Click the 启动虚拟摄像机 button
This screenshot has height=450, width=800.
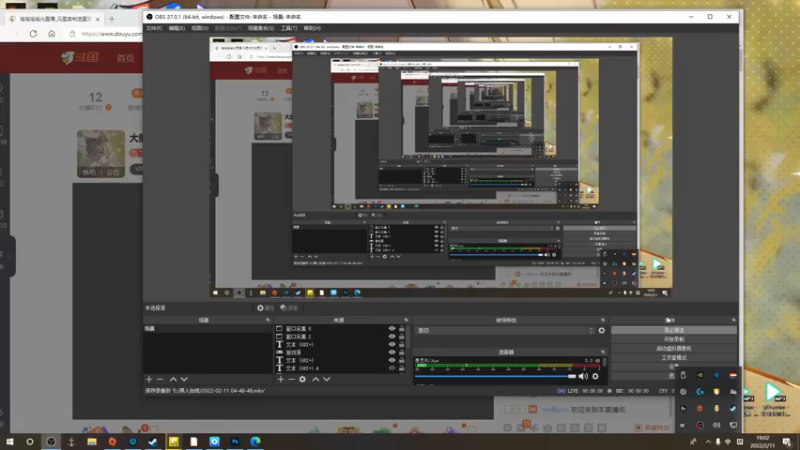click(x=673, y=348)
